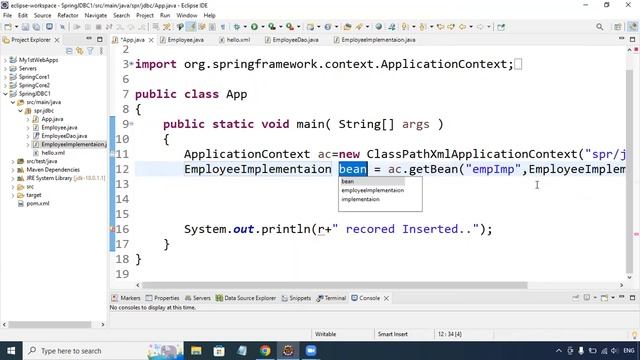
Task: Click the toolbar Search magnifier icon
Action: 599,27
